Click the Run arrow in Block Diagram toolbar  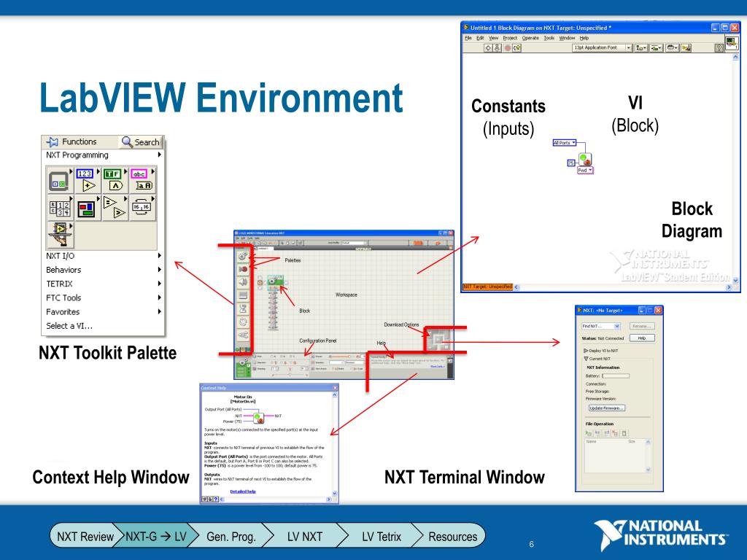click(488, 47)
